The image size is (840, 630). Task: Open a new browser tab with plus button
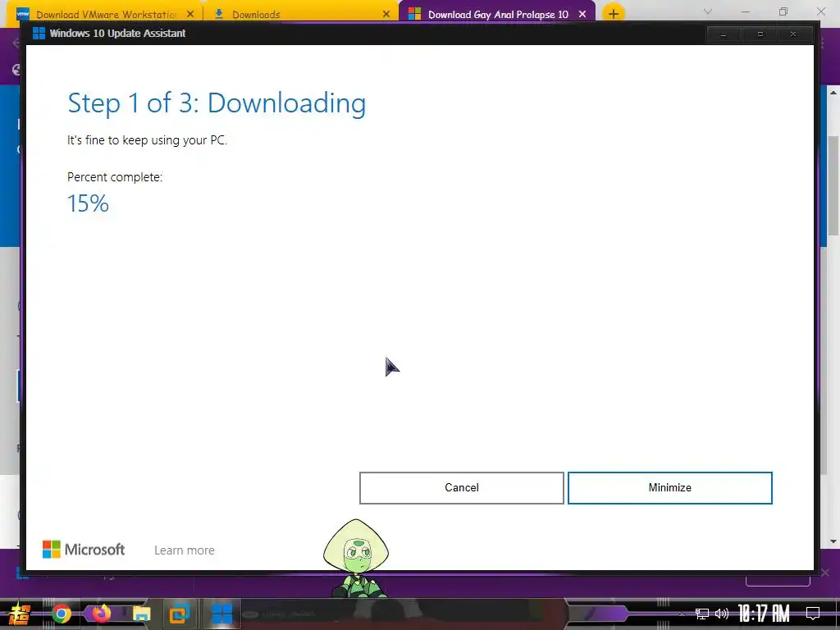point(614,13)
